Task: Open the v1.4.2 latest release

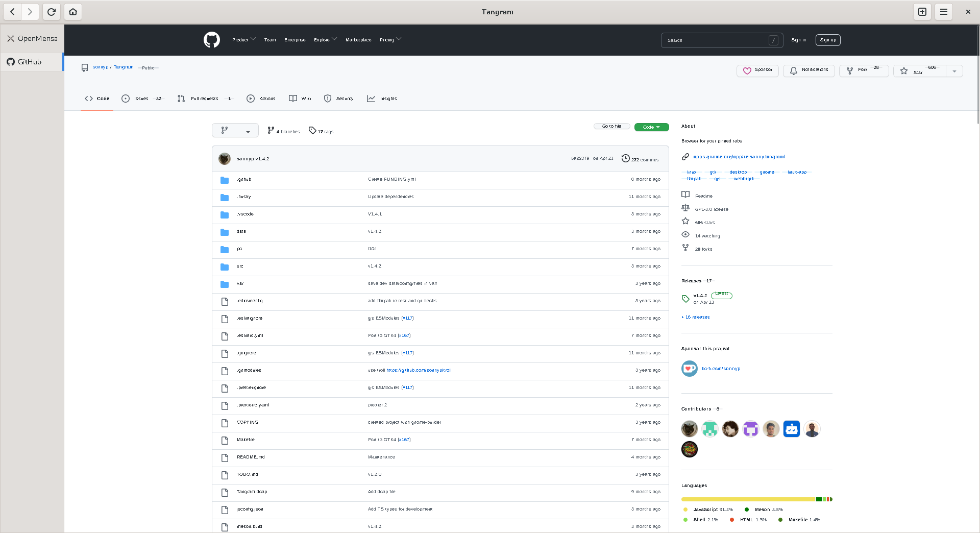Action: click(x=700, y=296)
